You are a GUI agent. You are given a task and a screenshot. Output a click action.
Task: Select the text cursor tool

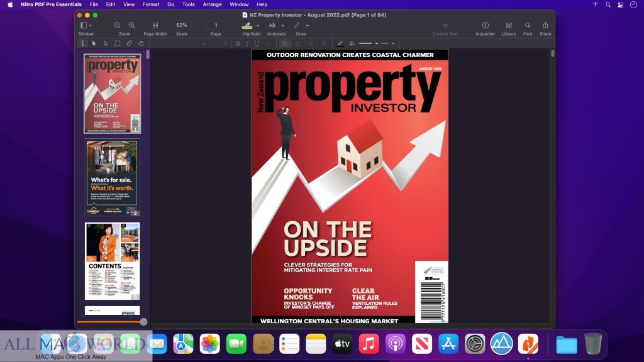(x=82, y=43)
